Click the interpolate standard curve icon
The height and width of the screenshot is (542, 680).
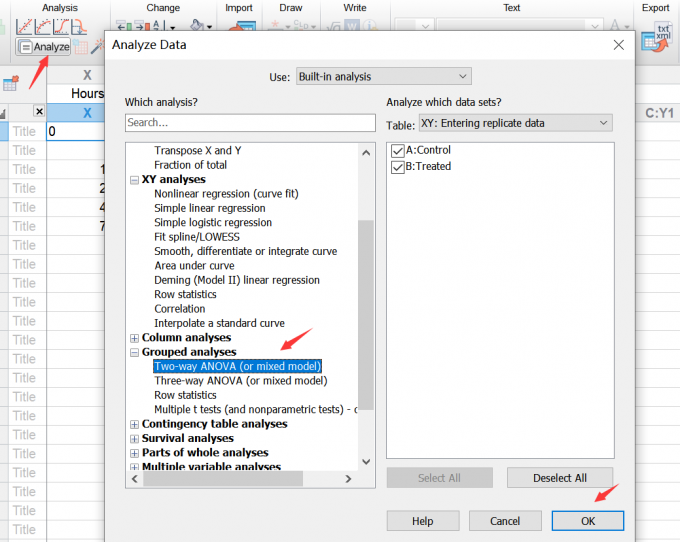(x=79, y=27)
